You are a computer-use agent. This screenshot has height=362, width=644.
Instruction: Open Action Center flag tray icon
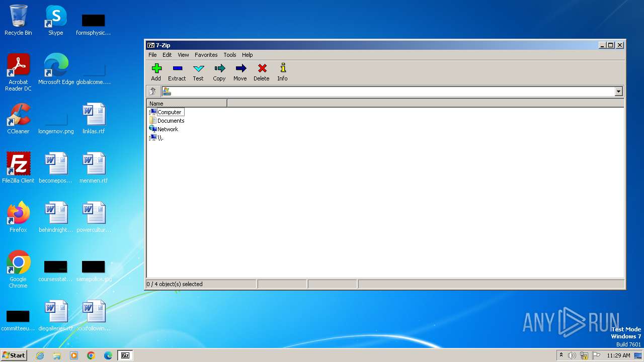[x=596, y=355]
